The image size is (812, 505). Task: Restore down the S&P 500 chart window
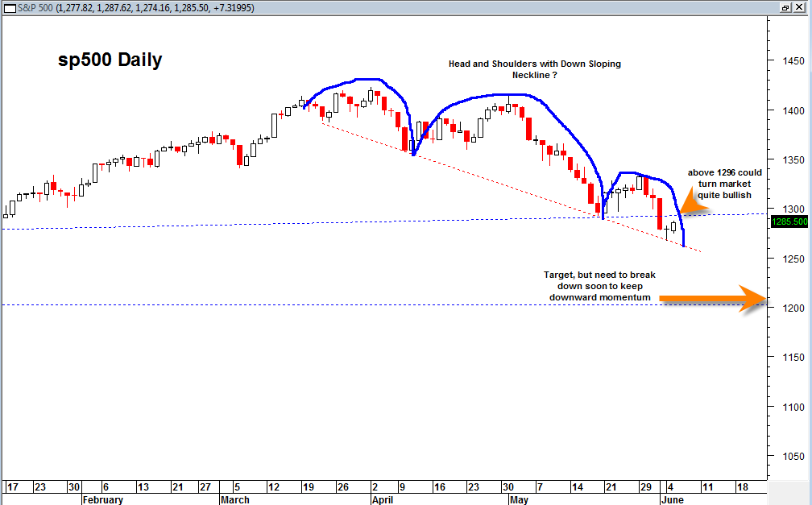(785, 7)
